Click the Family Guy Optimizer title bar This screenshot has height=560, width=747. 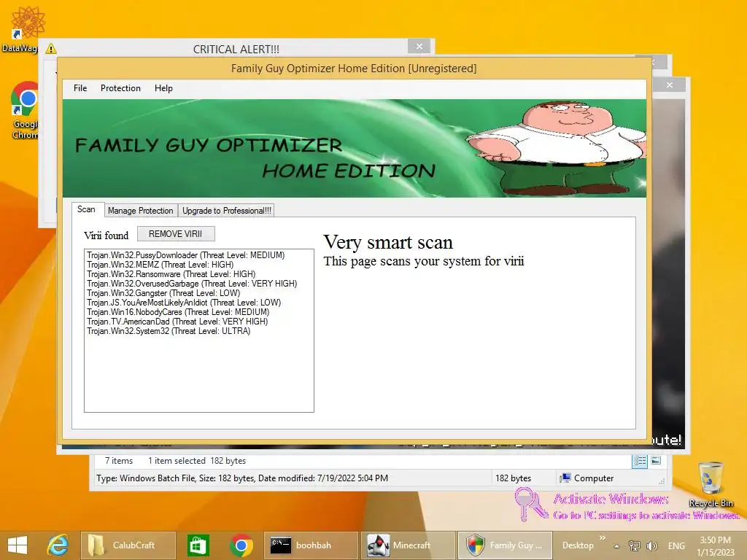[354, 69]
